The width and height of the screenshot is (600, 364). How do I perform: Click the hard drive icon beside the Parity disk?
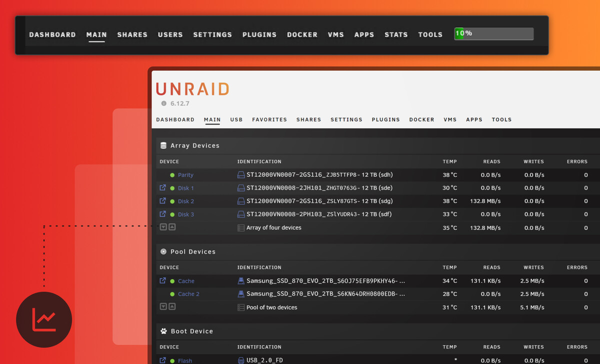(240, 174)
